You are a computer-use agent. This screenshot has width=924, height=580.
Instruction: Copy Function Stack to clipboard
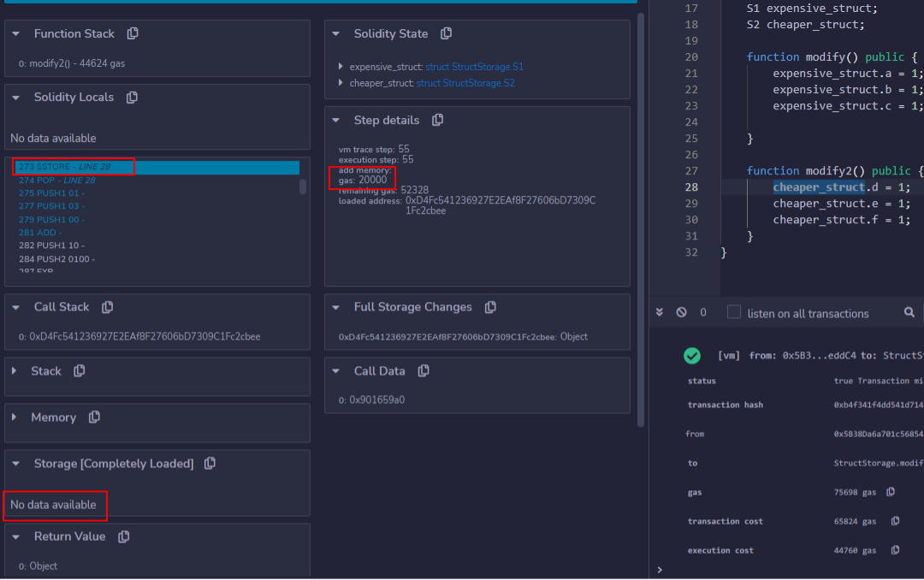tap(133, 33)
